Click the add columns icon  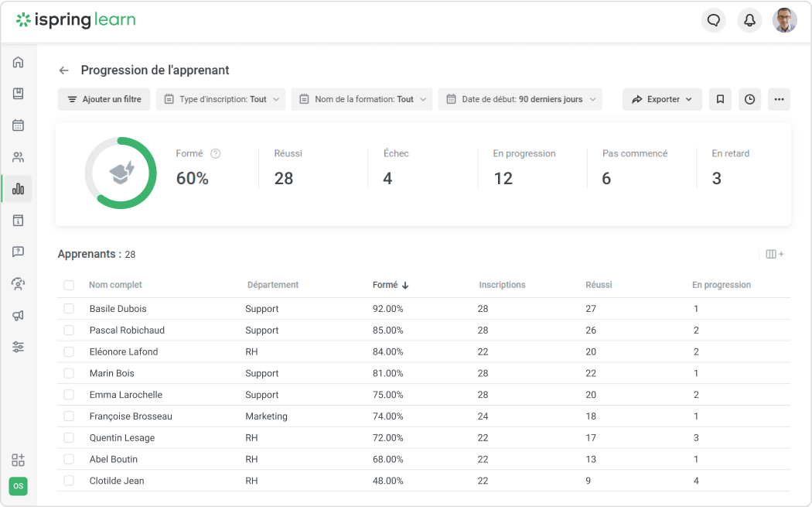tap(775, 254)
